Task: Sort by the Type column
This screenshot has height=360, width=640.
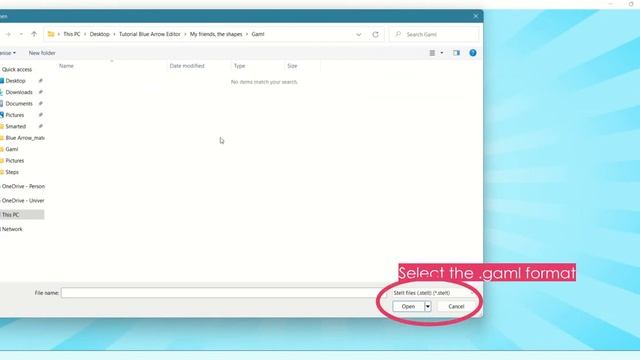Action: pyautogui.click(x=240, y=66)
